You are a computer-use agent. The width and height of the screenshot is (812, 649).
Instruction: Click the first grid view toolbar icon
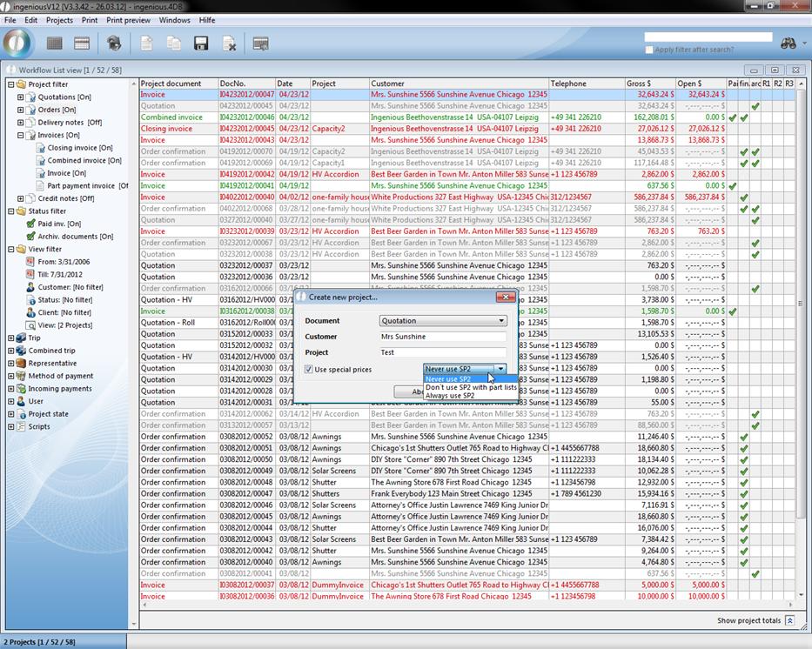[54, 43]
